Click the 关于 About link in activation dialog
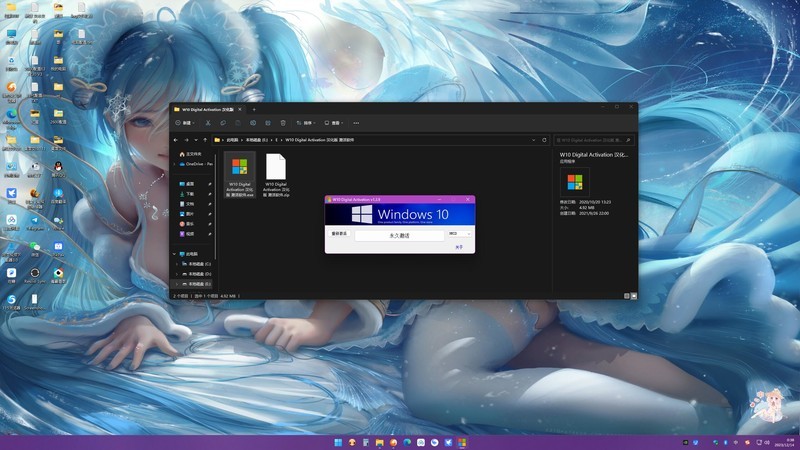The width and height of the screenshot is (800, 450). (x=459, y=247)
